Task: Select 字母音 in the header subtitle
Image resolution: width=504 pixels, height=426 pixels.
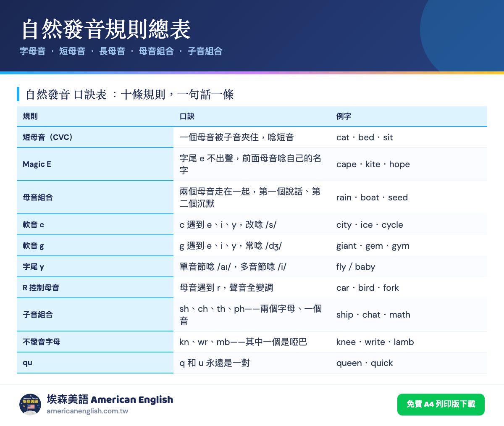Action: click(32, 51)
